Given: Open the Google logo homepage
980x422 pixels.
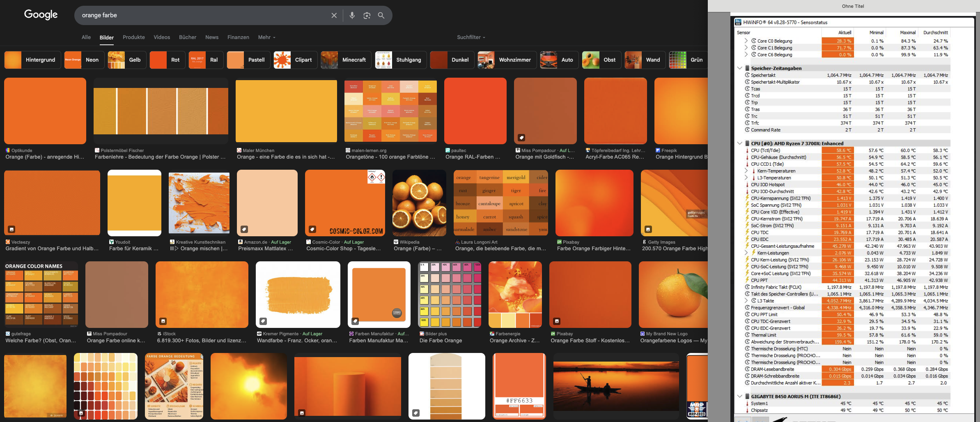Looking at the screenshot, I should coord(41,14).
